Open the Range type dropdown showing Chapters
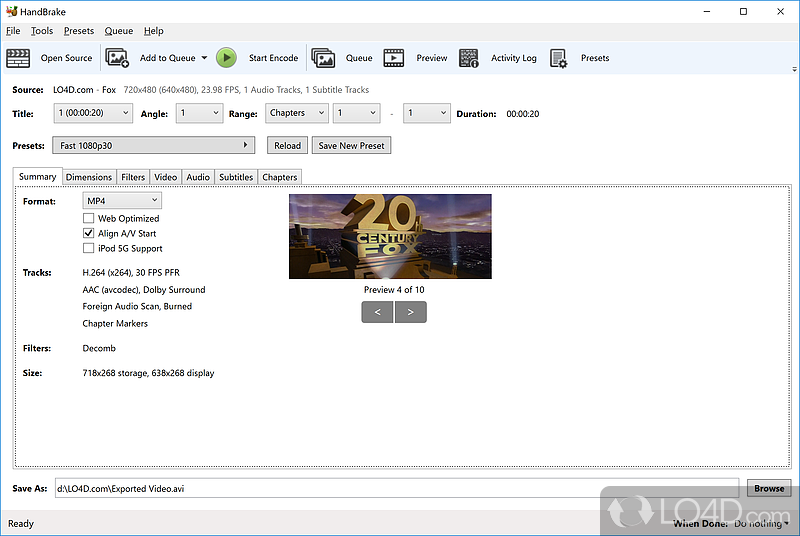Image resolution: width=800 pixels, height=536 pixels. [x=296, y=113]
